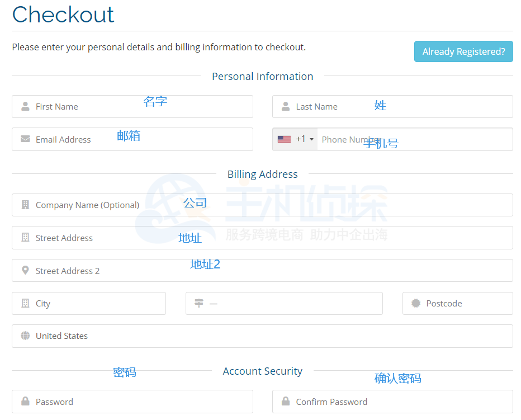Viewport: 521px width, 420px height.
Task: Click the Confirm Password lock icon
Action: [x=286, y=401]
